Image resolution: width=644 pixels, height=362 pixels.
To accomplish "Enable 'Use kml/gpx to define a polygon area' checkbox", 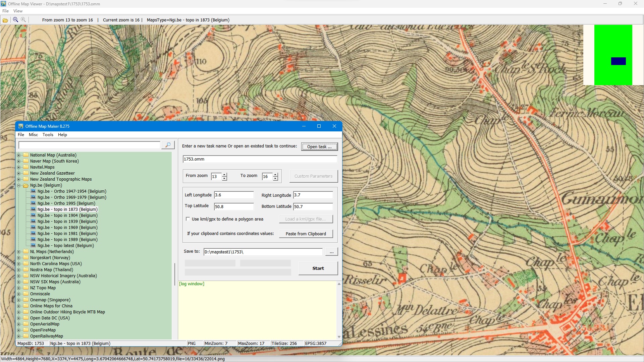I will [188, 219].
